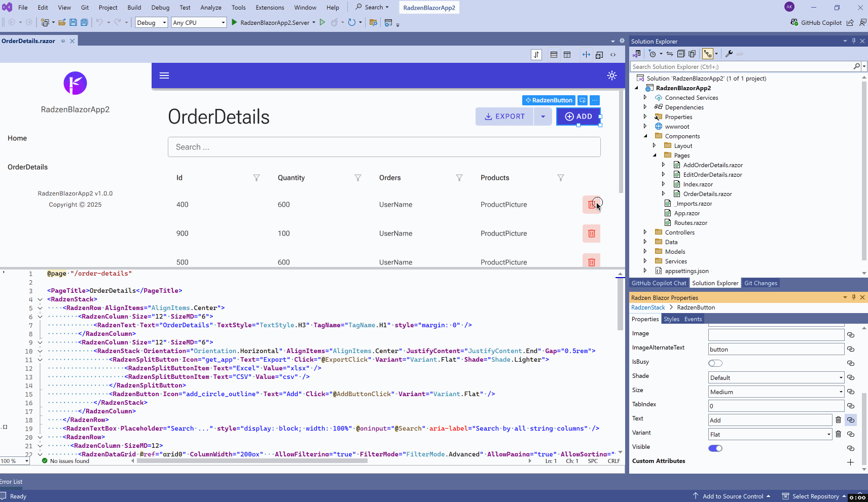Click Select Repository in status bar
The width and height of the screenshot is (868, 502).
point(815,496)
